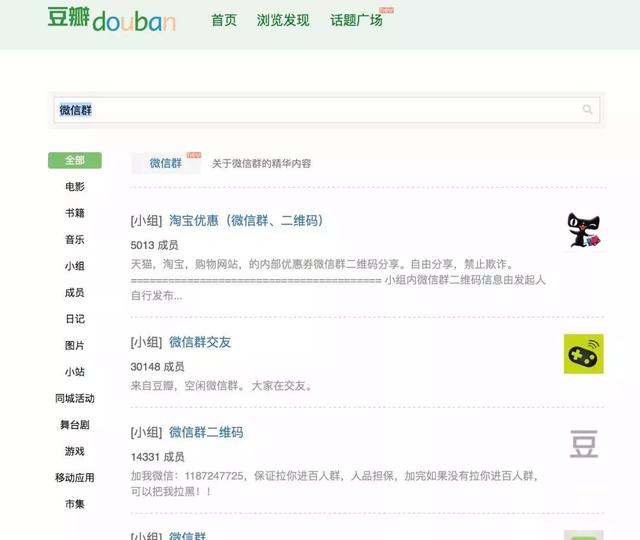Open the gray 豆 default group avatar

[x=584, y=444]
